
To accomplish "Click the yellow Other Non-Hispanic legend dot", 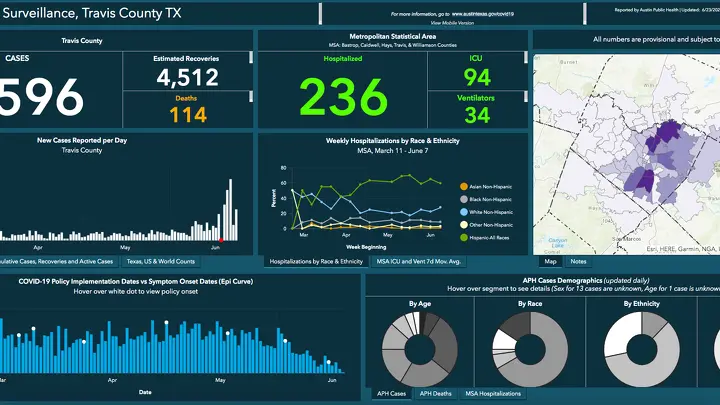I will pos(462,225).
